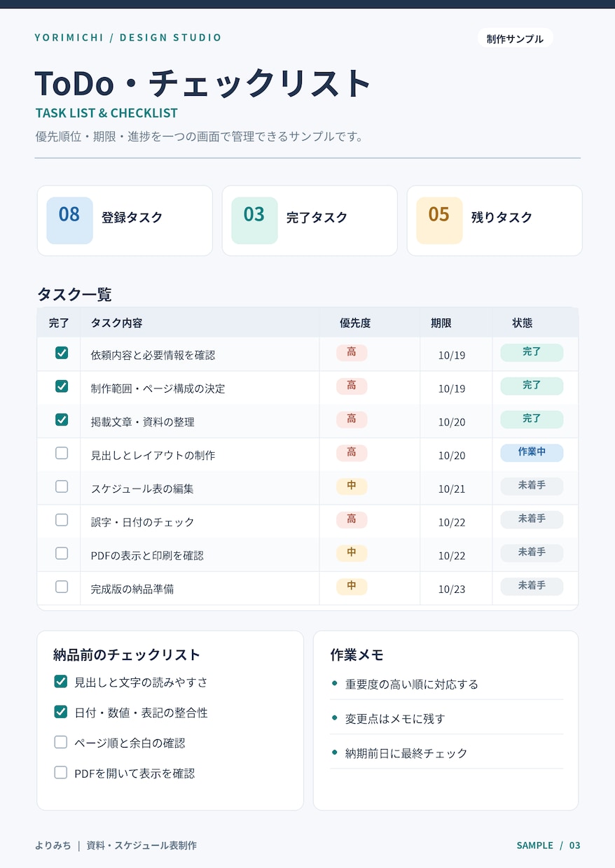615x868 pixels.
Task: Select memo 変更点はメモに残す
Action: (395, 718)
